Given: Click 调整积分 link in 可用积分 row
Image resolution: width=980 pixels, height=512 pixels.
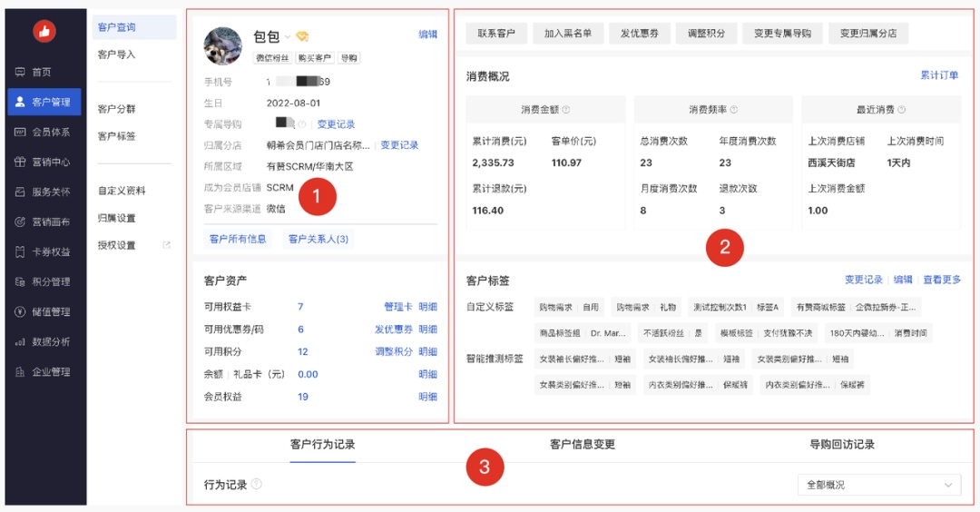Looking at the screenshot, I should tap(394, 351).
